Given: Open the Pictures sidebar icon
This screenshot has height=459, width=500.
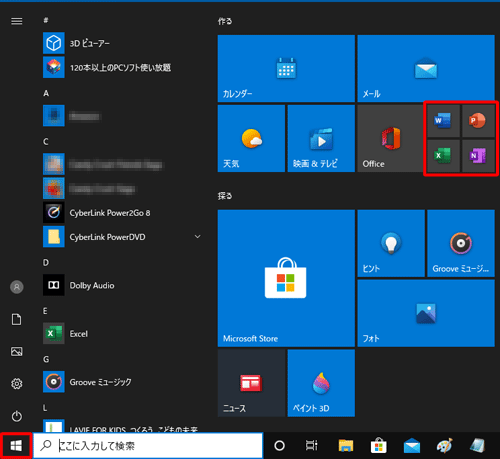Looking at the screenshot, I should 17,351.
